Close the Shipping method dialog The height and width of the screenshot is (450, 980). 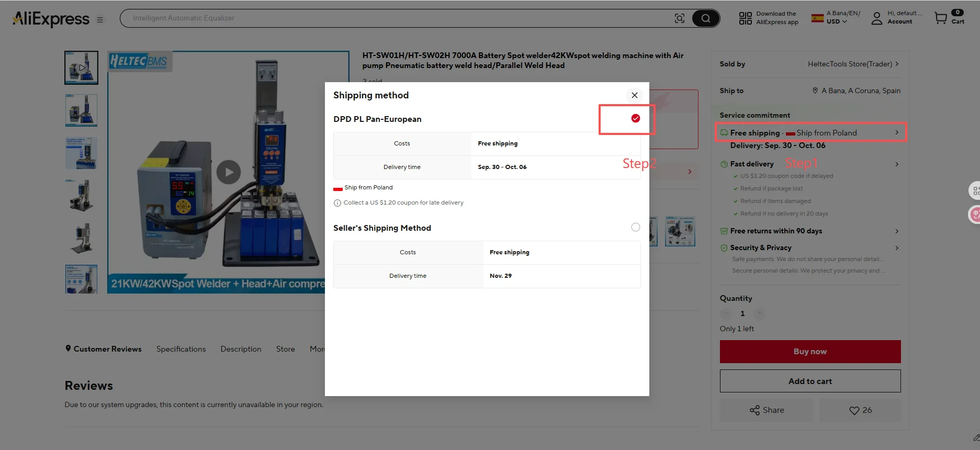point(635,95)
